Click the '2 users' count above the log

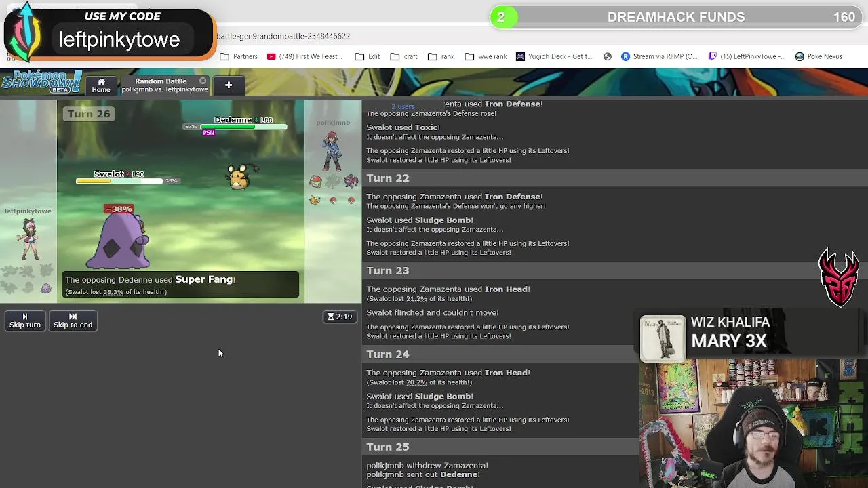403,107
